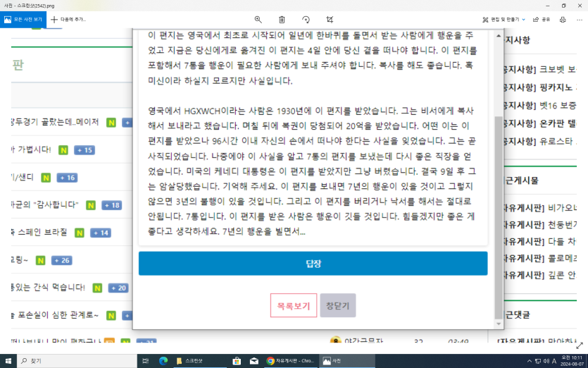
Task: Click the popup scrollbar down arrow
Action: coord(499,324)
